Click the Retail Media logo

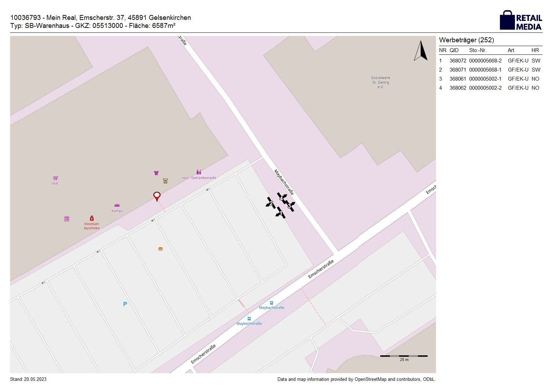(x=521, y=20)
